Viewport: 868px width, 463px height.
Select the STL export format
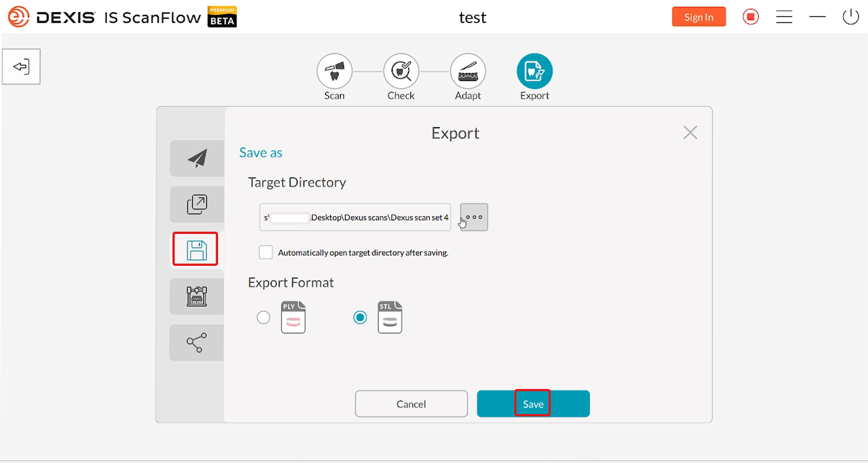360,317
